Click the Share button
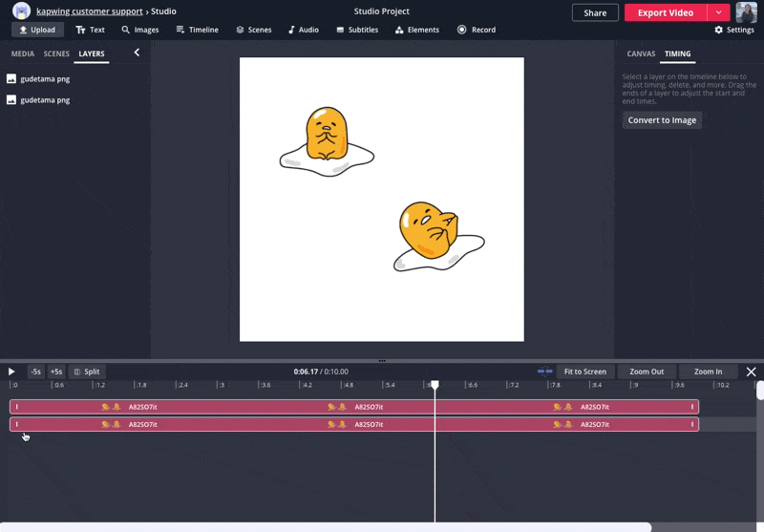The image size is (764, 532). pyautogui.click(x=595, y=12)
